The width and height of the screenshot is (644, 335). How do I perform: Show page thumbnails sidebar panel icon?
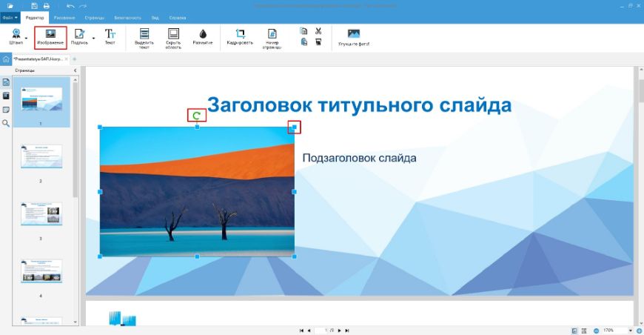pos(6,82)
